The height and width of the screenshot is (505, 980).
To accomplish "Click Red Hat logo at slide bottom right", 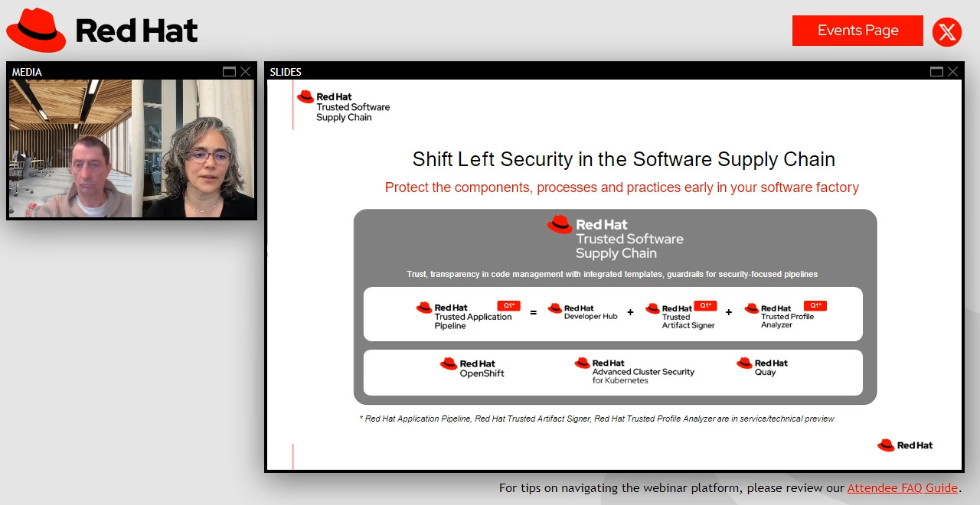I will pyautogui.click(x=905, y=445).
